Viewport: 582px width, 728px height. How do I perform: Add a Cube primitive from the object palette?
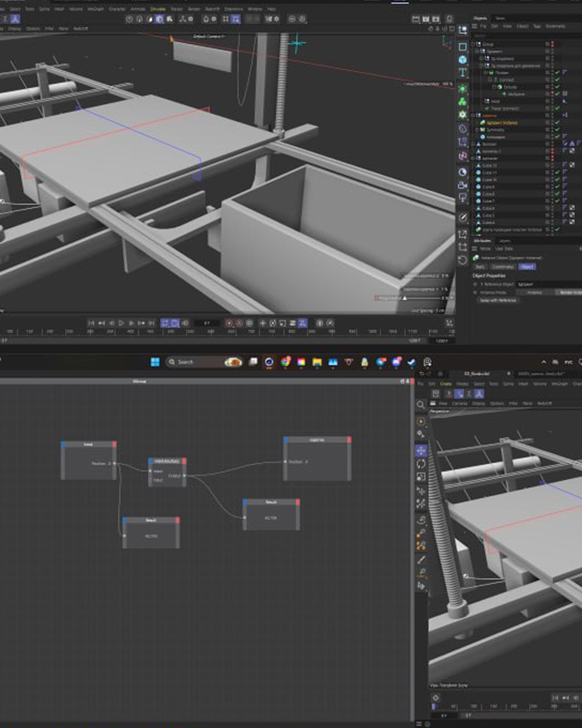(x=462, y=60)
